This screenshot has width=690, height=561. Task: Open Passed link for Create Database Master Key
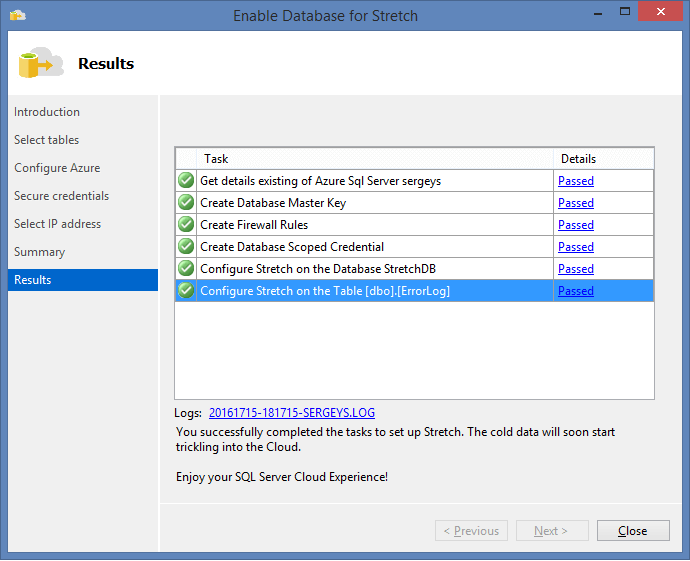tap(576, 203)
